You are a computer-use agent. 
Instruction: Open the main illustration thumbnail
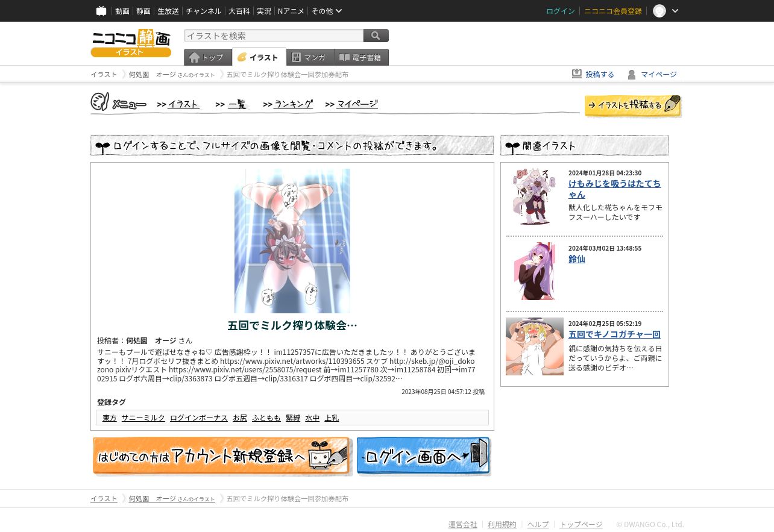coord(292,241)
